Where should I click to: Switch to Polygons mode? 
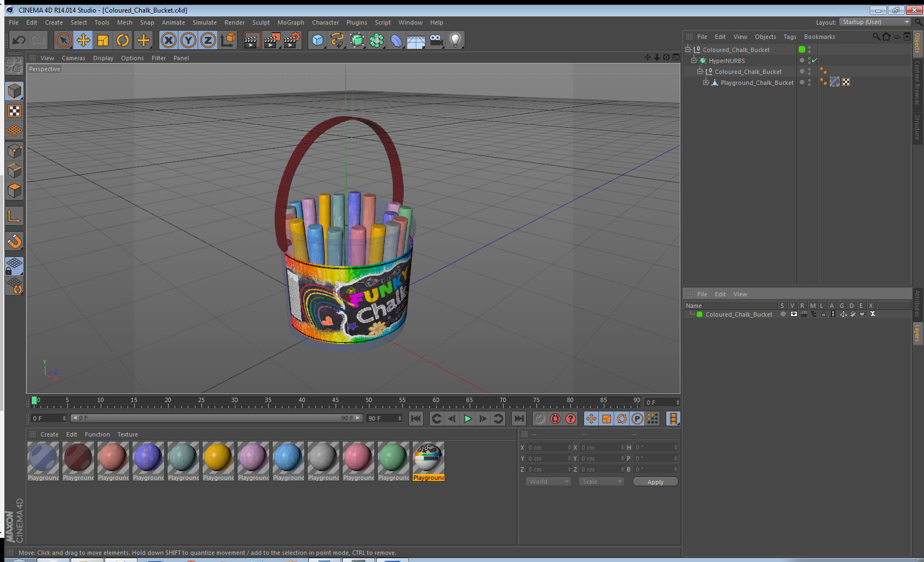coord(14,190)
